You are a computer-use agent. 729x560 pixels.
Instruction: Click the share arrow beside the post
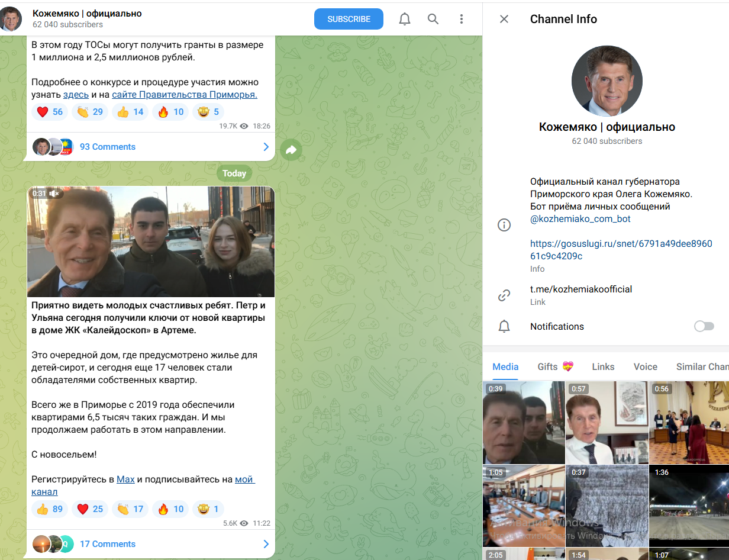291,150
